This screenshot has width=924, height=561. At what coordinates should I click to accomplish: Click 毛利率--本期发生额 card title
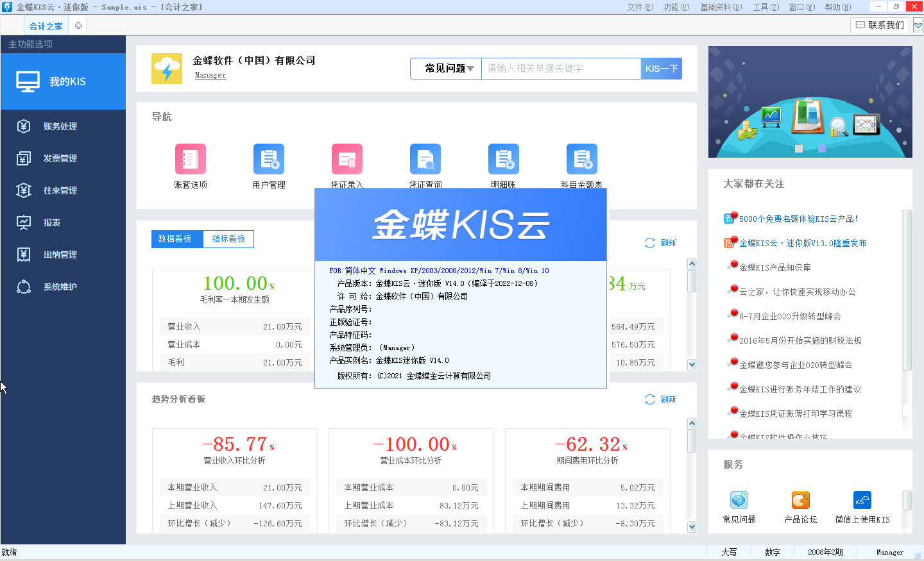tap(234, 299)
